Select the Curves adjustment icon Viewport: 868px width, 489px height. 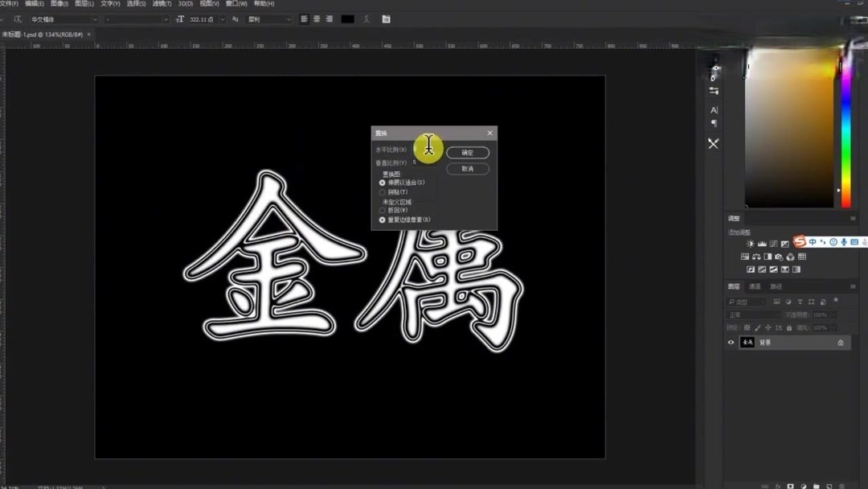coord(774,243)
